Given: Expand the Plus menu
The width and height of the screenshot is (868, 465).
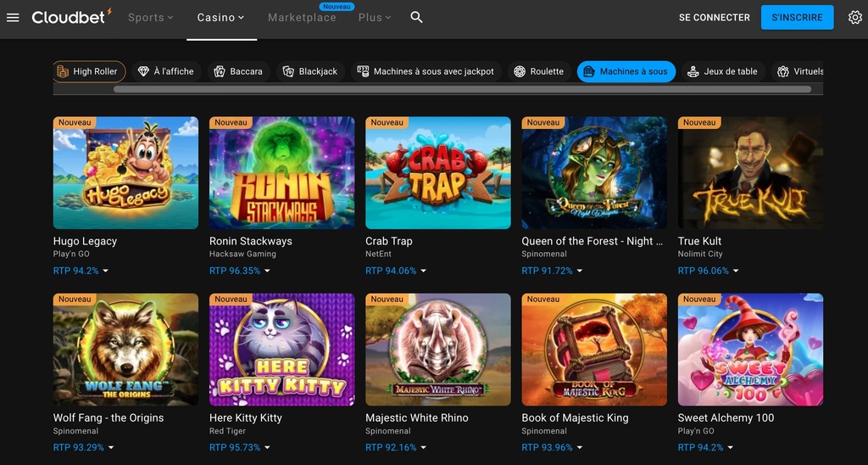Looking at the screenshot, I should coord(375,18).
